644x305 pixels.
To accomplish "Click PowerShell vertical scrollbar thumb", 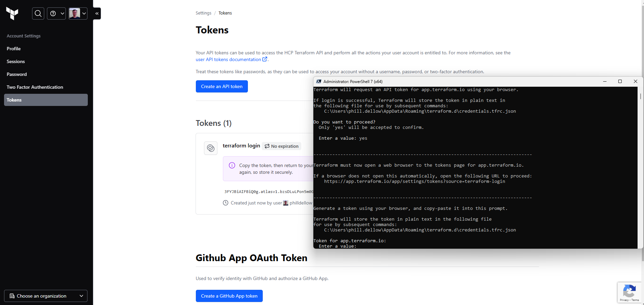I will 640,96.
